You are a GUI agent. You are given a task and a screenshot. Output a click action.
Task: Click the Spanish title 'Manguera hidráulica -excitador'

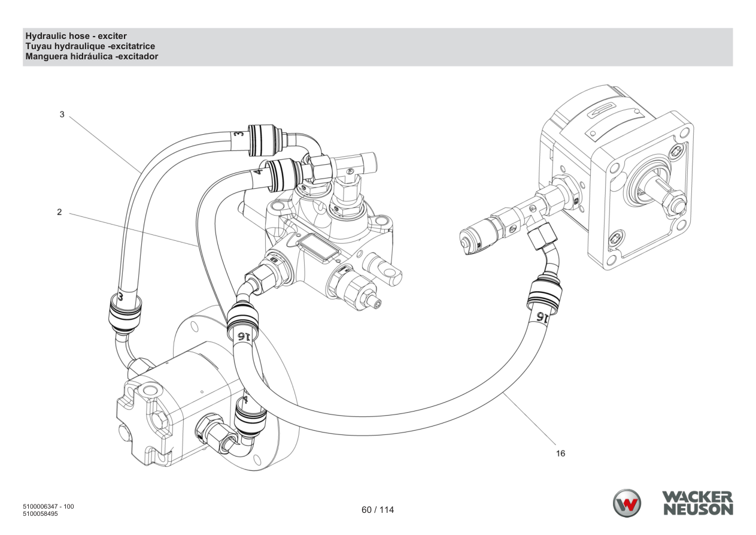tap(92, 56)
